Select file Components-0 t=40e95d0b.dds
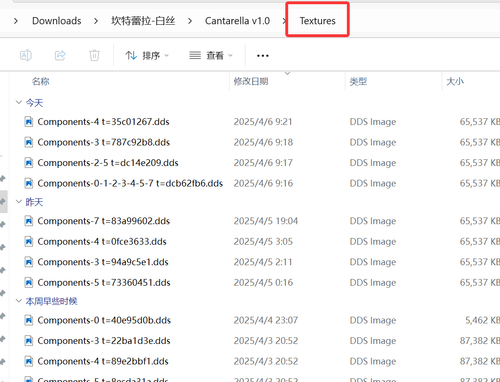Viewport: 500px width, 382px height. point(104,320)
